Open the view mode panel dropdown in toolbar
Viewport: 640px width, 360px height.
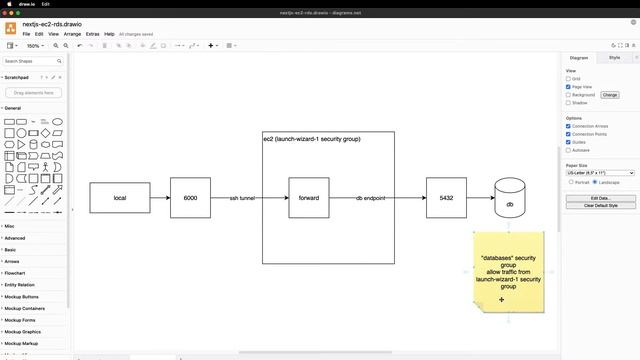pyautogui.click(x=12, y=46)
